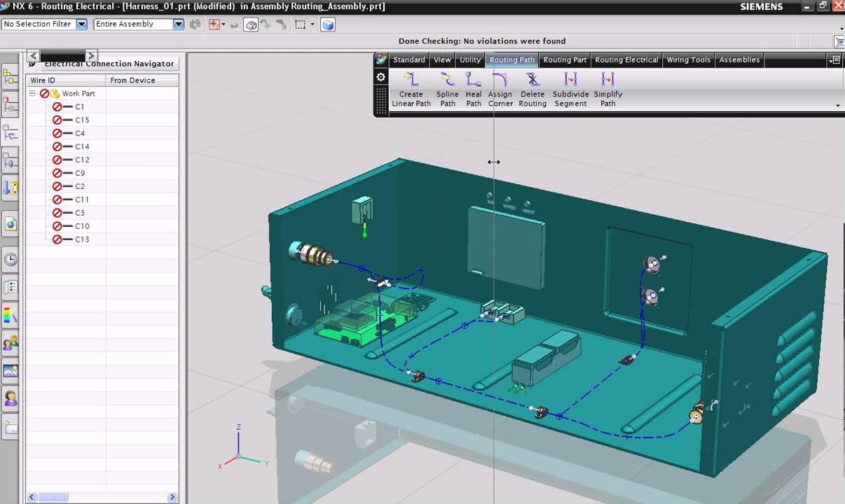The height and width of the screenshot is (504, 845).
Task: Click the rectangle selection tool icon
Action: pyautogui.click(x=300, y=24)
